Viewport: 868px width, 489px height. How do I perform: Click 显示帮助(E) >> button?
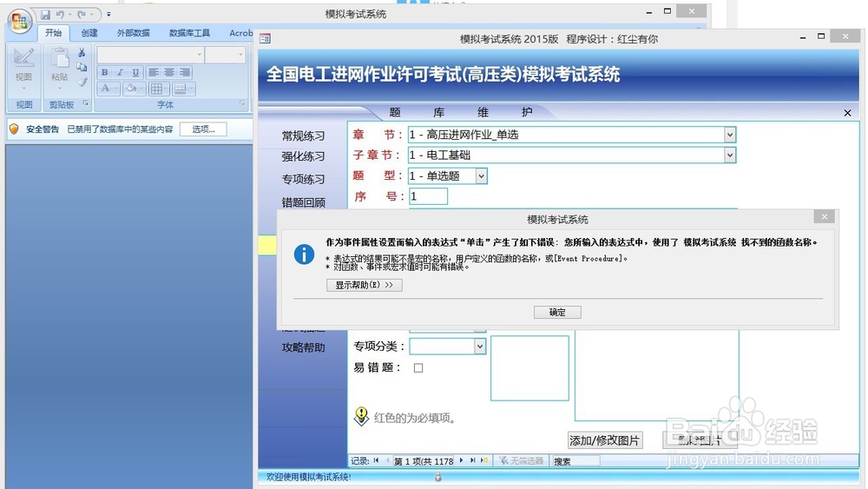coord(365,285)
